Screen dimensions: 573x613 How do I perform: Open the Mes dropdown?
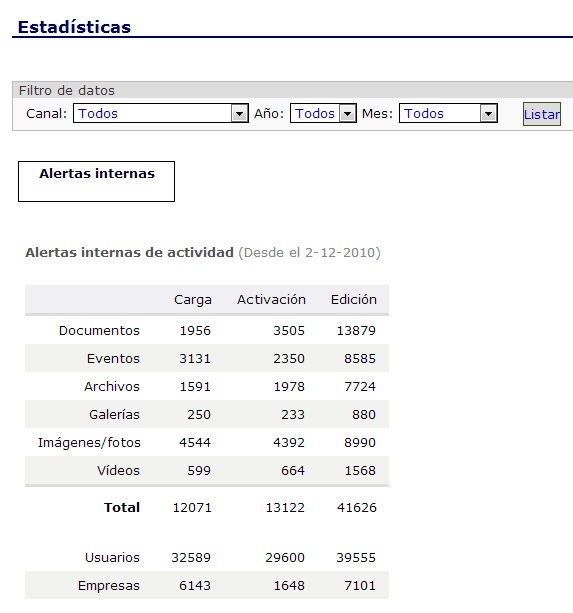448,113
